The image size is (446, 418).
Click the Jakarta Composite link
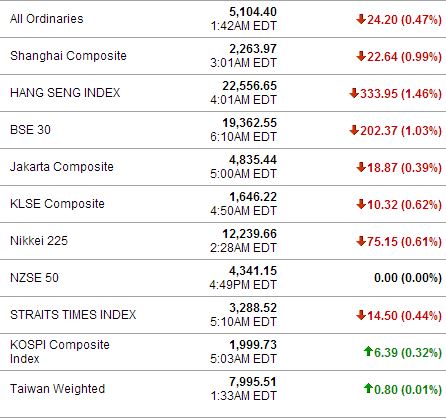coord(62,167)
